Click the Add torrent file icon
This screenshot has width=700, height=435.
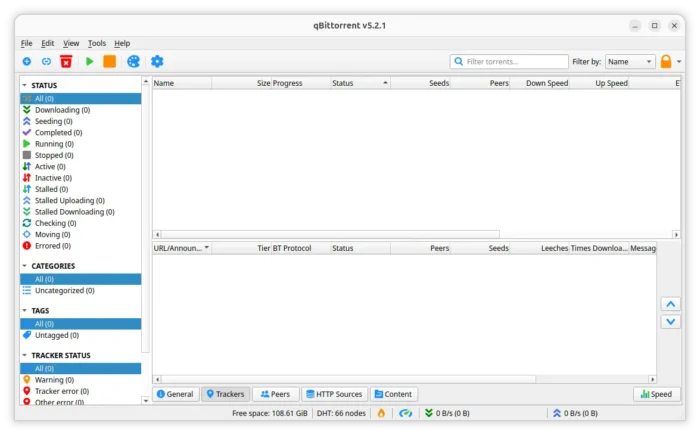click(x=27, y=61)
